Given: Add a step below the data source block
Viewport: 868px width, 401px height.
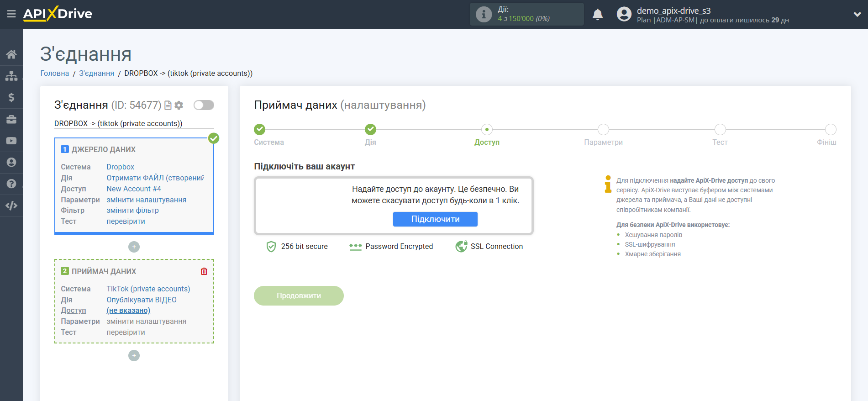Looking at the screenshot, I should point(134,247).
